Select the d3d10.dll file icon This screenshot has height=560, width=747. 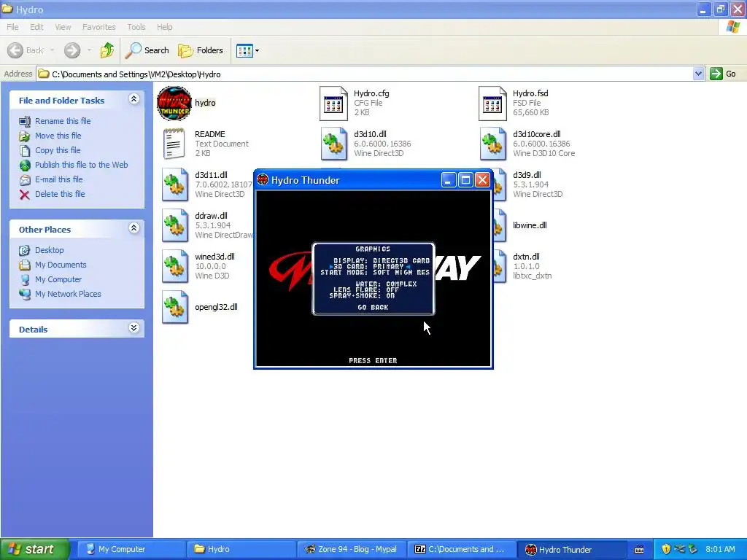[x=333, y=144]
